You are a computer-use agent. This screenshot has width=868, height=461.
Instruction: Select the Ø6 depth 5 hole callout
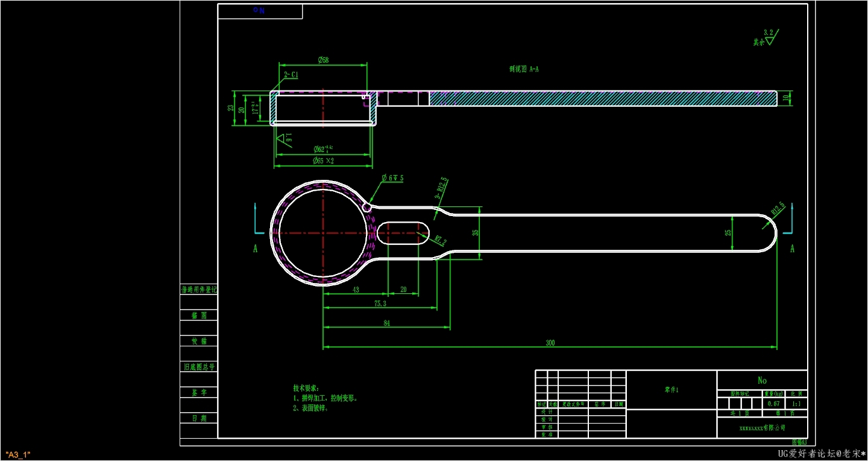(392, 178)
